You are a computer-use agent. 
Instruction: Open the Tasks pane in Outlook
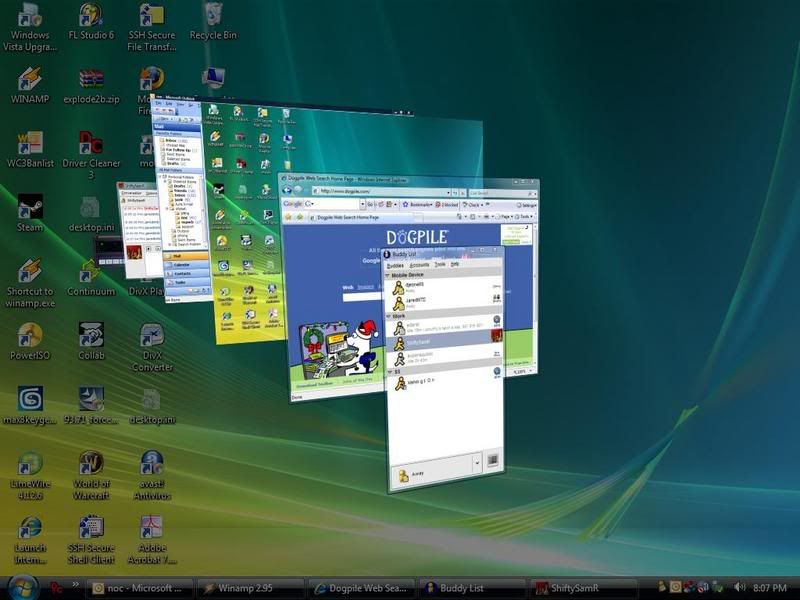coord(186,282)
